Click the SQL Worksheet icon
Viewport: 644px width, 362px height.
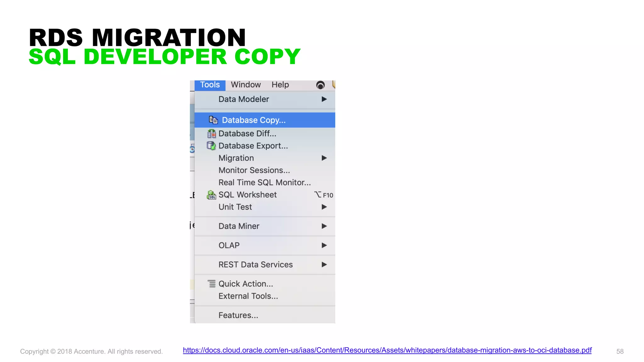(211, 195)
